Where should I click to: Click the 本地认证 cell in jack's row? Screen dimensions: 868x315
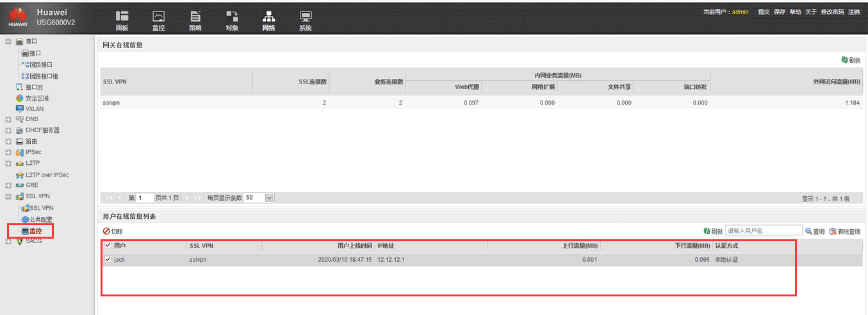point(726,260)
